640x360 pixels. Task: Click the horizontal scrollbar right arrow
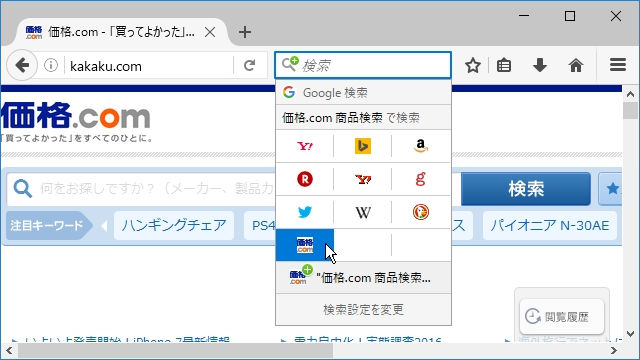[614, 351]
